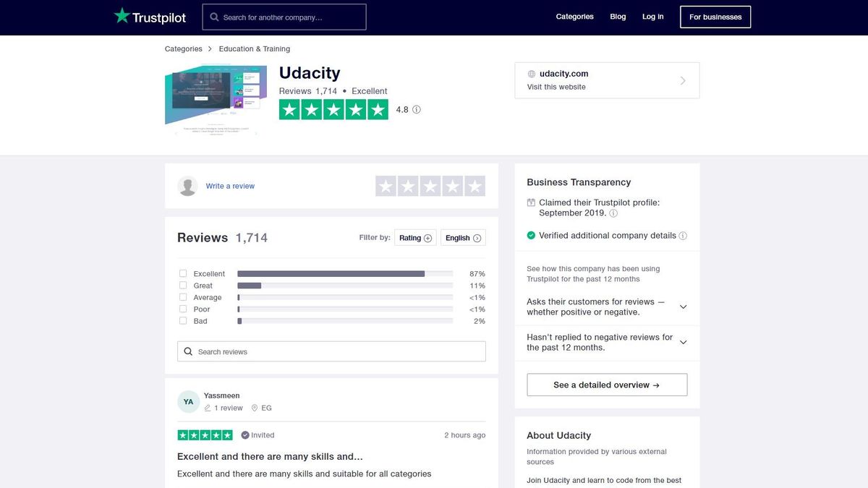Click the search magnifier icon in the header

214,17
